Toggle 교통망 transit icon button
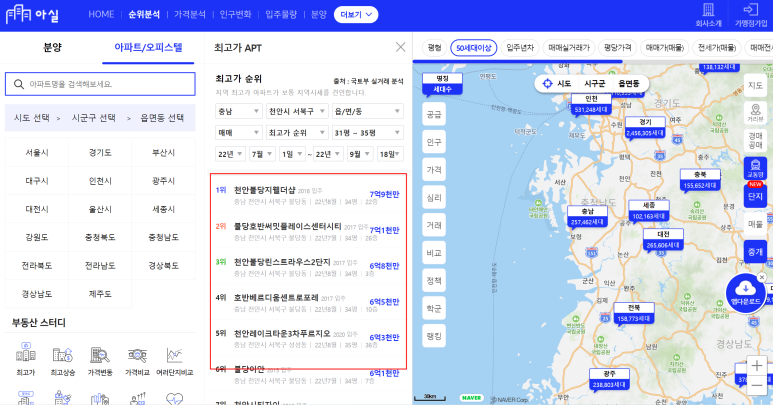The image size is (773, 405). click(x=755, y=168)
